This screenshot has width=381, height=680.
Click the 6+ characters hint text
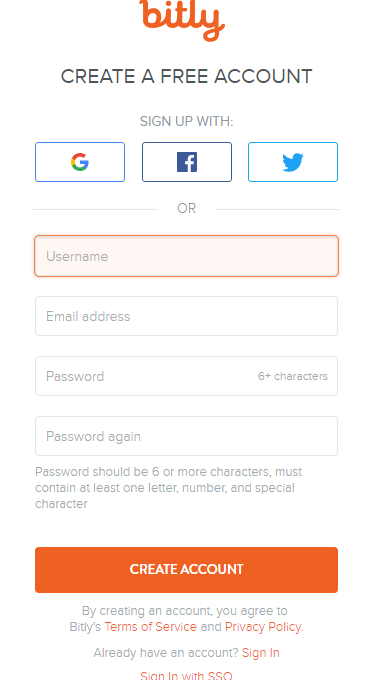point(293,376)
